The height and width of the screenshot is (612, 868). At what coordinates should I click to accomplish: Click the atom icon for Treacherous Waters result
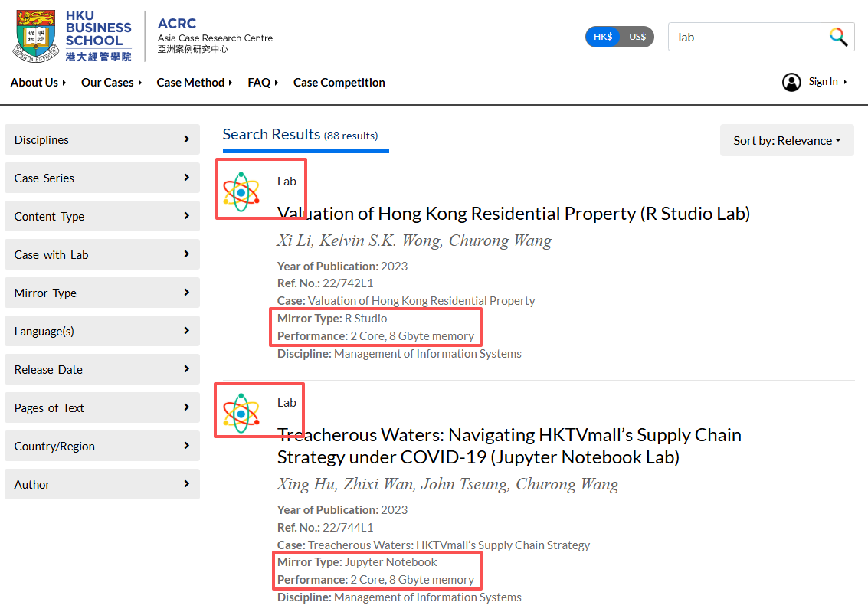tap(241, 414)
